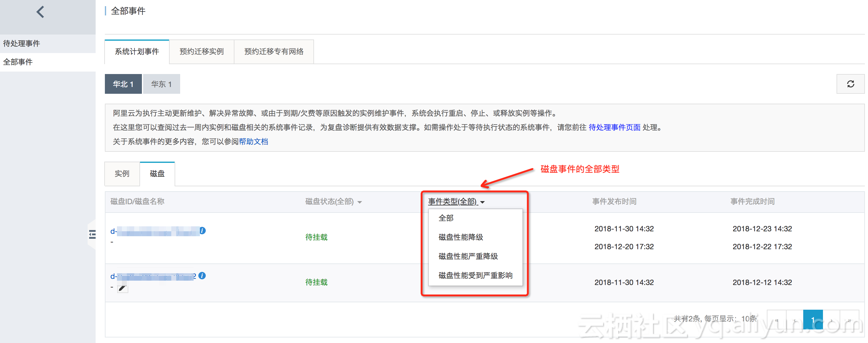
Task: Select the 华东 1 region
Action: coord(161,84)
